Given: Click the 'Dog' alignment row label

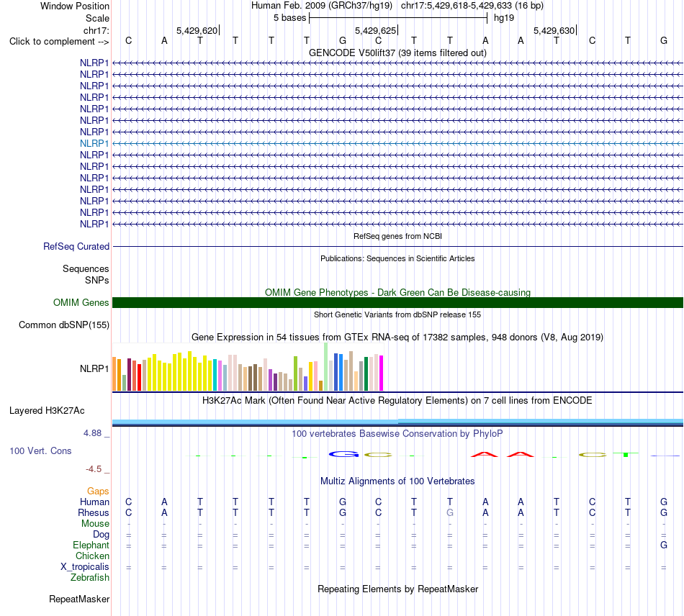Looking at the screenshot, I should pos(101,535).
